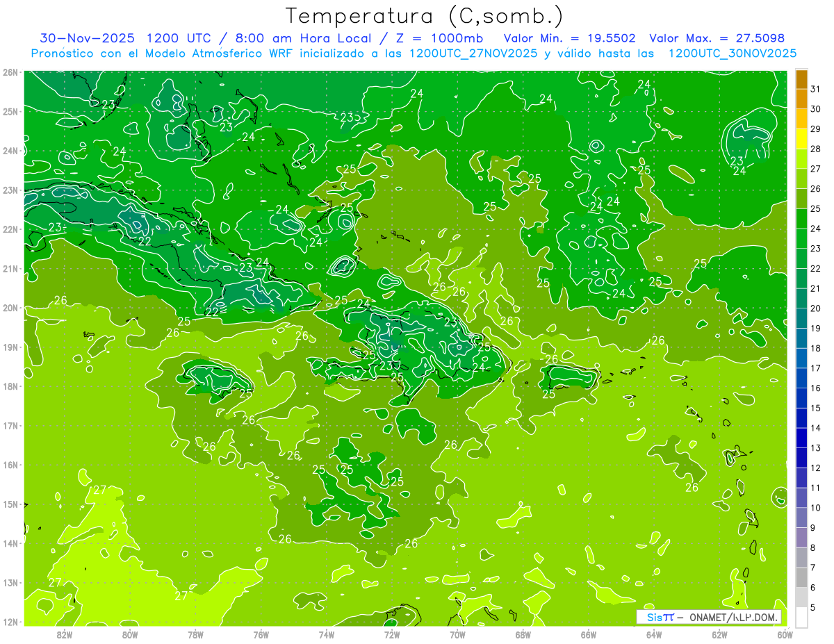Viewport: 834px width, 644px height.
Task: Click the "16N" latitude axis label
Action: 10,465
